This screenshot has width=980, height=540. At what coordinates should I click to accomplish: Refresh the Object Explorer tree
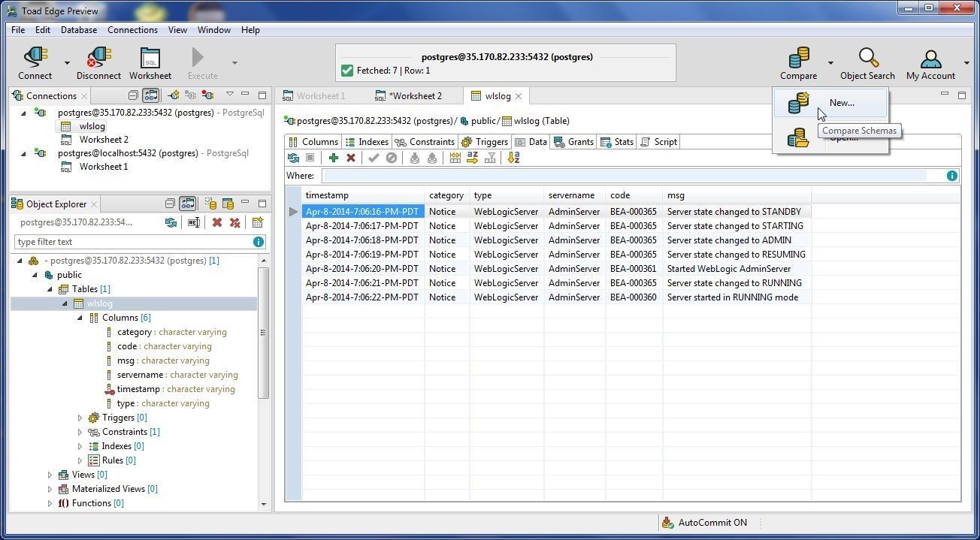tap(171, 222)
